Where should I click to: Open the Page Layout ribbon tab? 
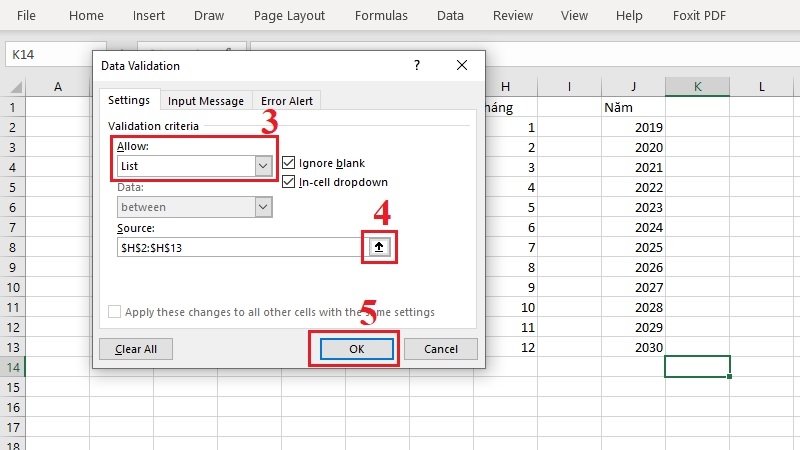click(289, 16)
